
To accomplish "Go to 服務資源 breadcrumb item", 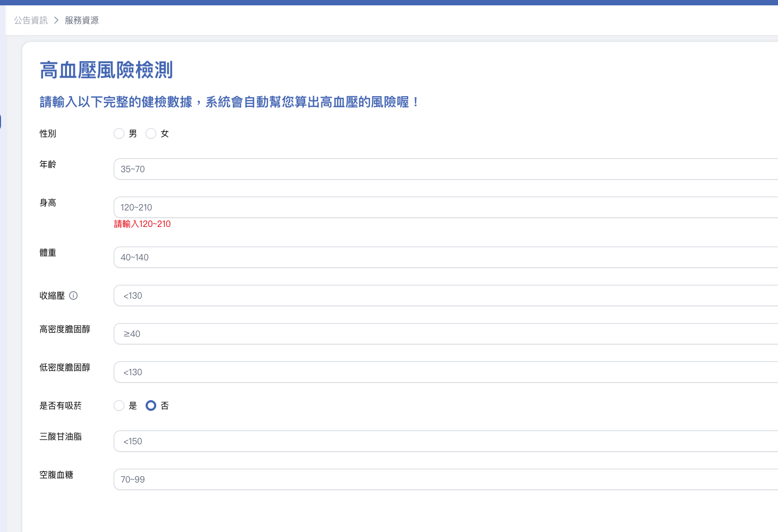I will [x=82, y=20].
